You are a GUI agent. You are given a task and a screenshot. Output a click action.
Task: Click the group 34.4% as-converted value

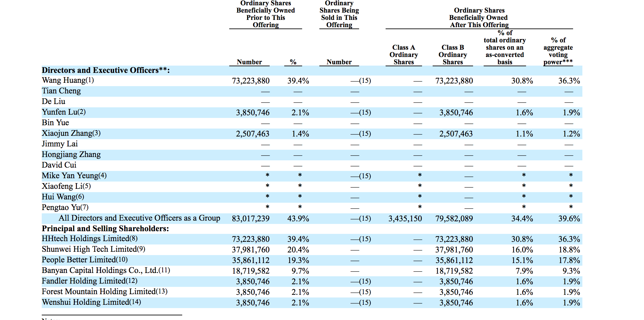pos(522,219)
